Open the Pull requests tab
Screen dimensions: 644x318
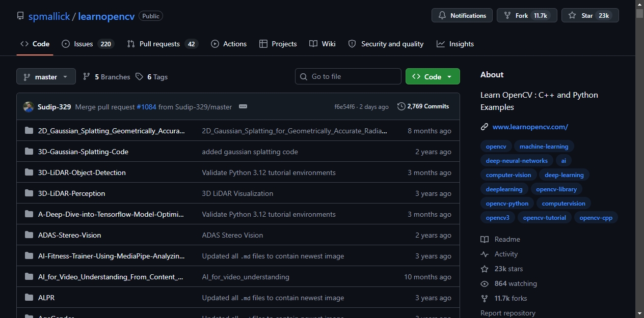point(162,44)
